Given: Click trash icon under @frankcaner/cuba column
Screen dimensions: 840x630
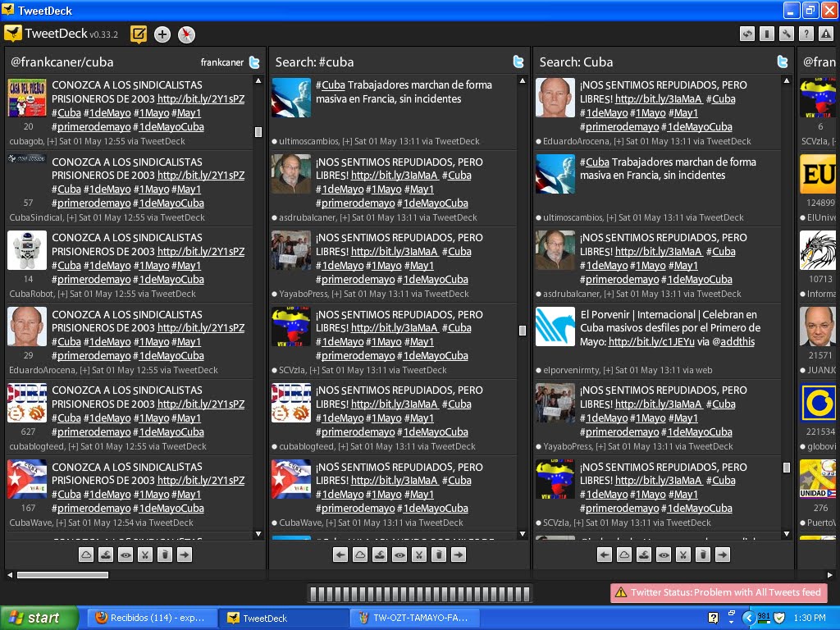Looking at the screenshot, I should pyautogui.click(x=165, y=555).
